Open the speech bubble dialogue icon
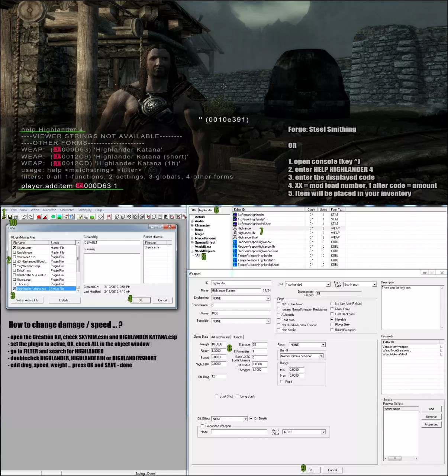The image size is (448, 476). pyautogui.click(x=100, y=217)
